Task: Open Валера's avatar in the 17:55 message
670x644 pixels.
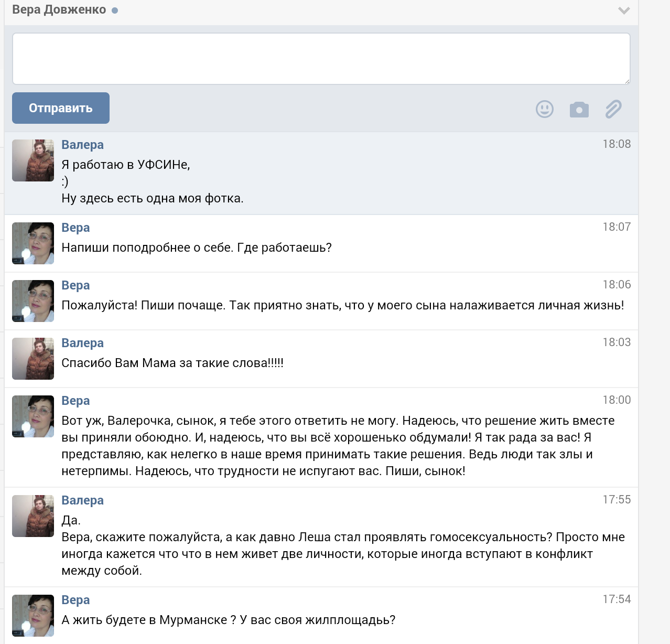Action: [x=33, y=516]
